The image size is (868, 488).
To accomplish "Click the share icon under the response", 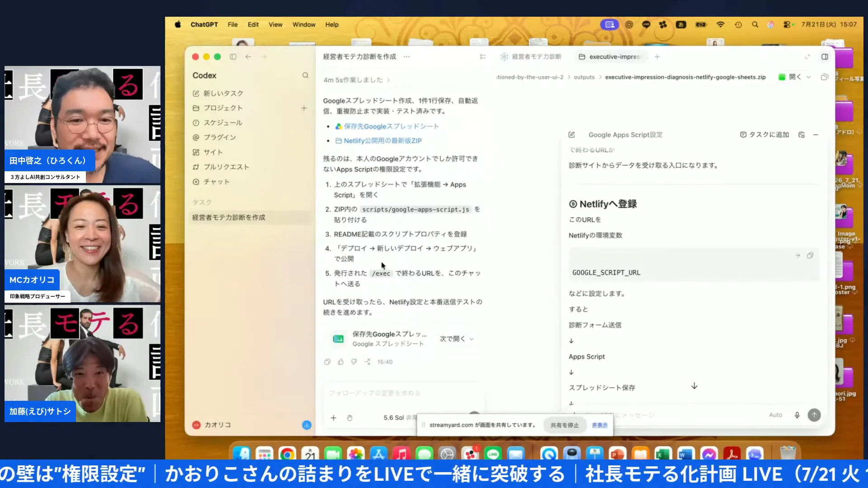I will click(x=368, y=361).
